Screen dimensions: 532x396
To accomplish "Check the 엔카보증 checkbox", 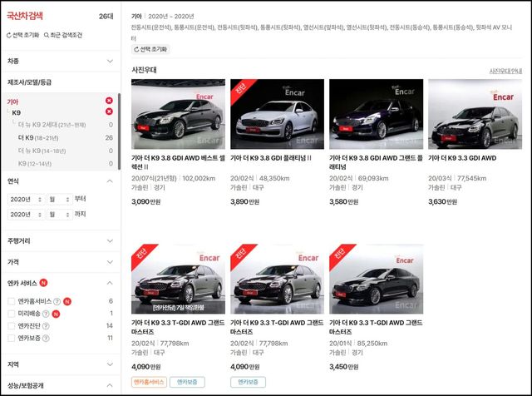I will coord(11,339).
